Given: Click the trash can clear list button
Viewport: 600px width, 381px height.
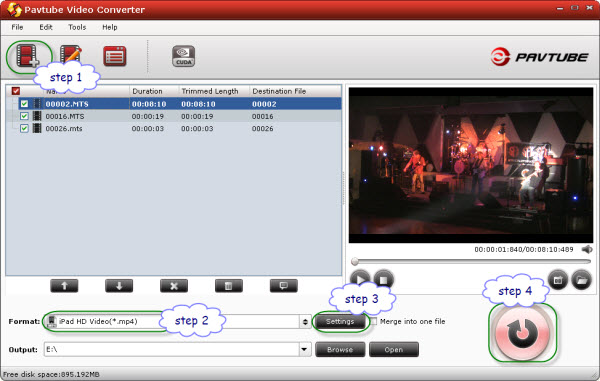Looking at the screenshot, I should pyautogui.click(x=229, y=286).
